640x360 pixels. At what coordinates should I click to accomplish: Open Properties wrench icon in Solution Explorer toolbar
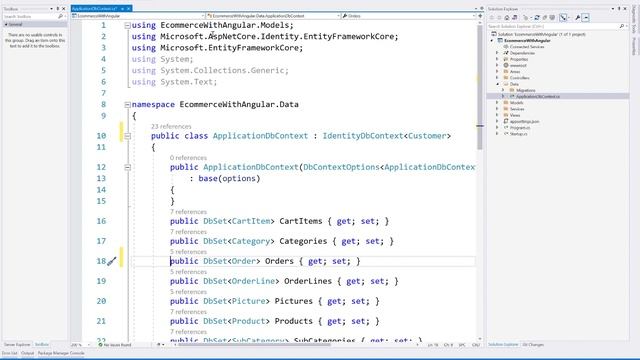578,18
